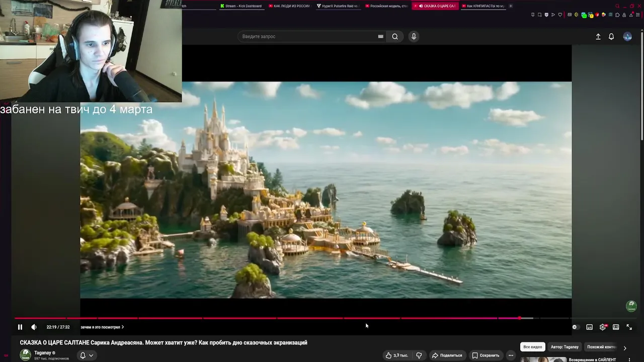This screenshot has height=362, width=644.
Task: Click the heart icon in browser toolbar
Action: [x=560, y=15]
